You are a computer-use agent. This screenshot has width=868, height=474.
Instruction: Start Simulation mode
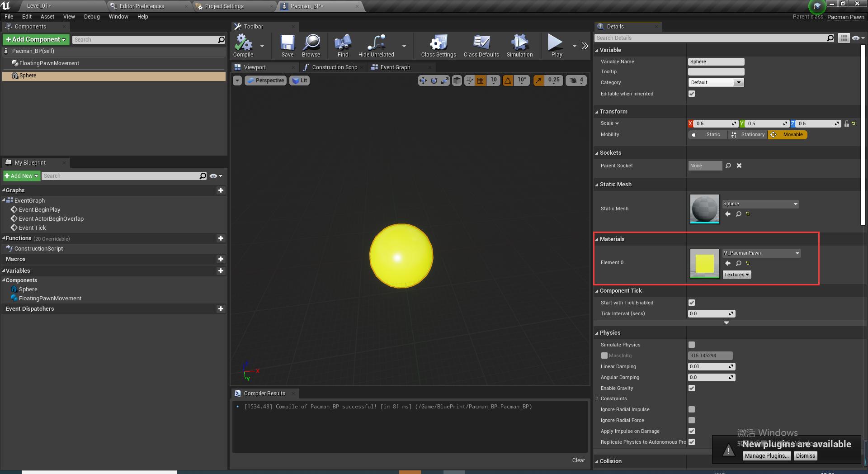[x=519, y=45]
